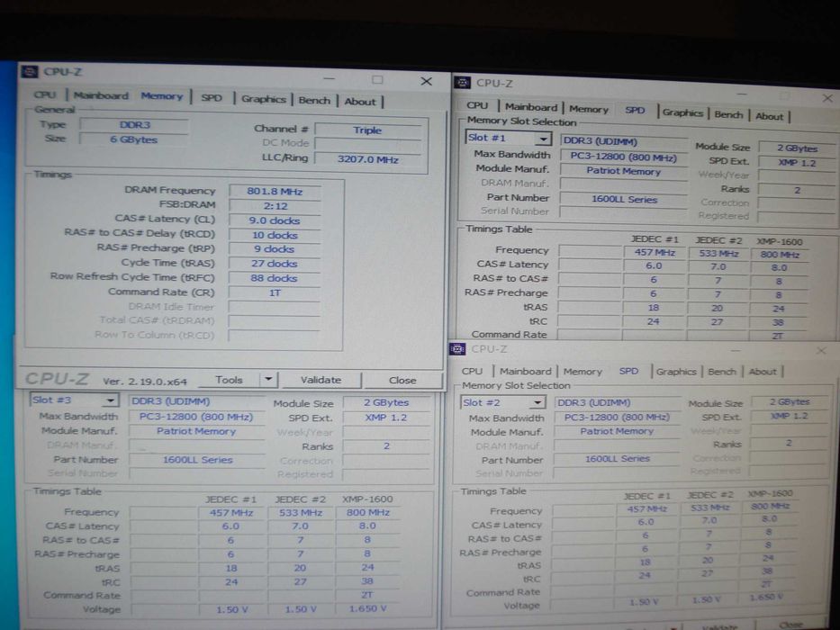Open Mainboard tab in Memory window

[x=101, y=95]
